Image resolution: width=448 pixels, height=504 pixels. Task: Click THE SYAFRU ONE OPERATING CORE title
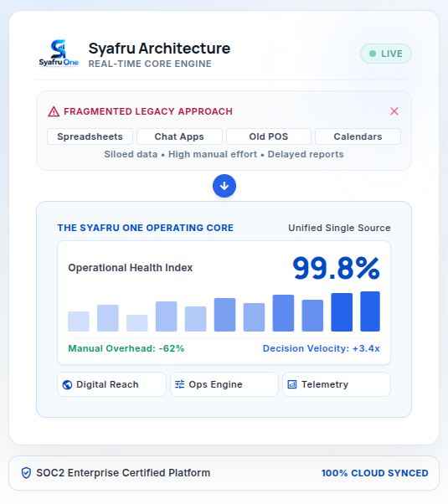pos(146,228)
